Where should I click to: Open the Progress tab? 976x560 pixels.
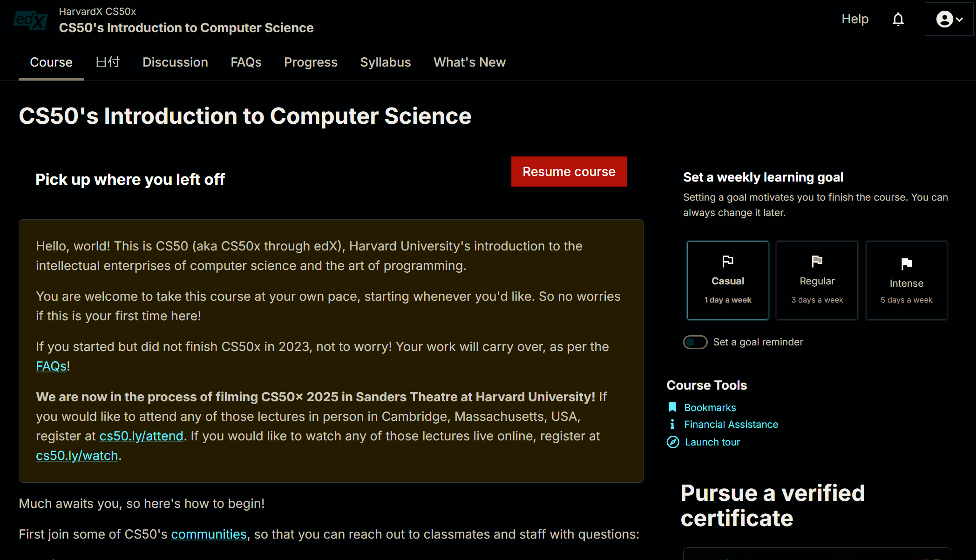311,62
